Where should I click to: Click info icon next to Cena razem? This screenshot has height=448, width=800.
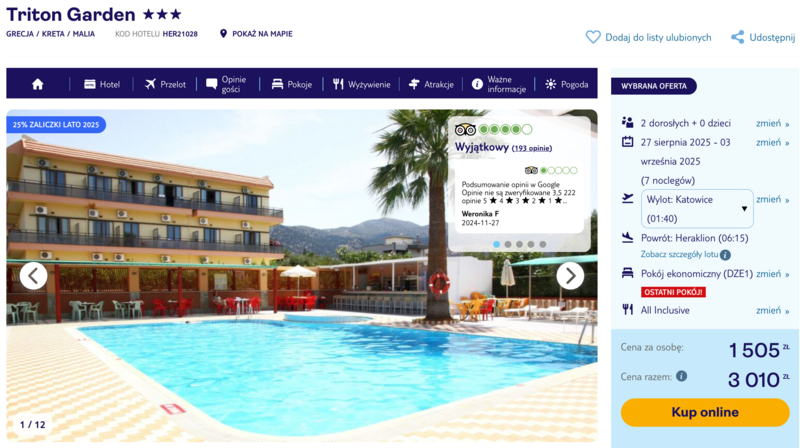(x=681, y=376)
